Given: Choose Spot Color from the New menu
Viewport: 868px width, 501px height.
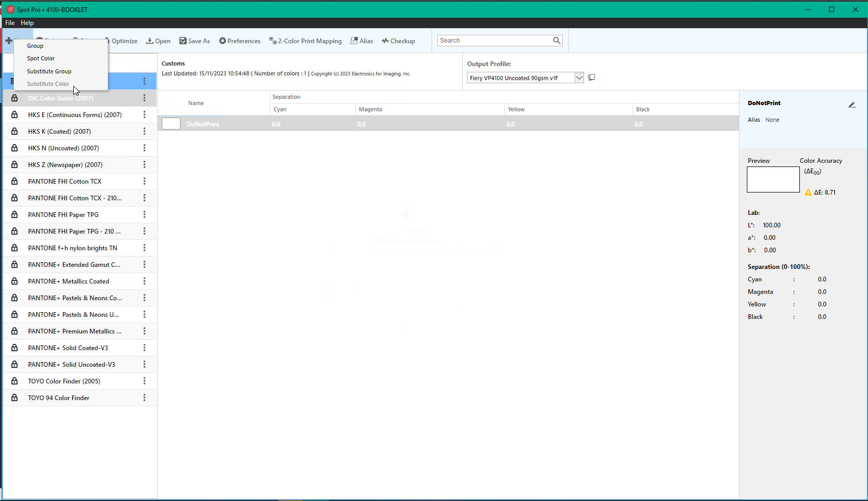Looking at the screenshot, I should [61, 58].
